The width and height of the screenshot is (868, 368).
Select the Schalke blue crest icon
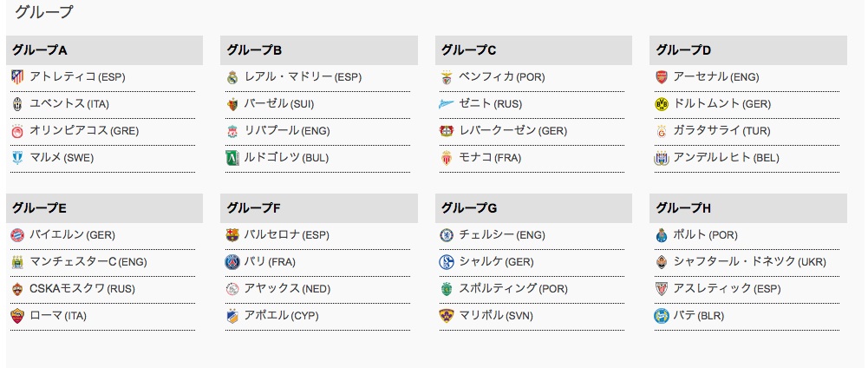click(x=447, y=262)
